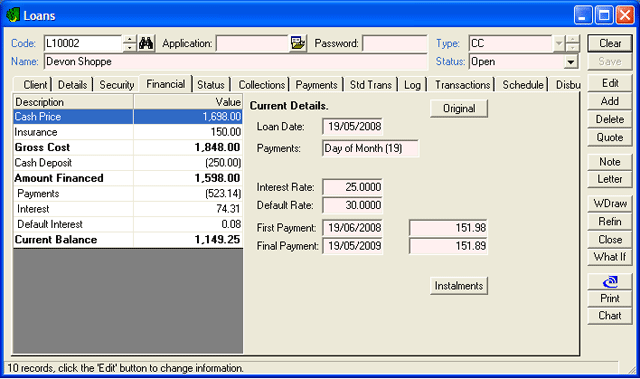
Task: Select the Default Interest row
Action: (128, 224)
